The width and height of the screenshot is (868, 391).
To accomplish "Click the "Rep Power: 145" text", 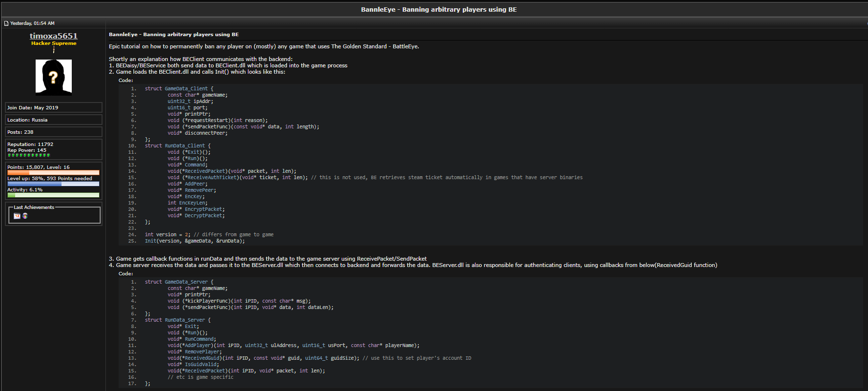I will 27,150.
